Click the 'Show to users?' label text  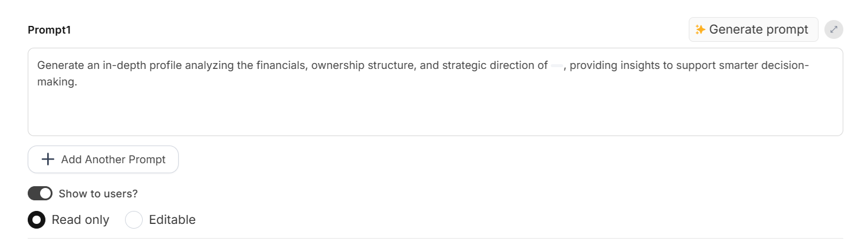[98, 194]
